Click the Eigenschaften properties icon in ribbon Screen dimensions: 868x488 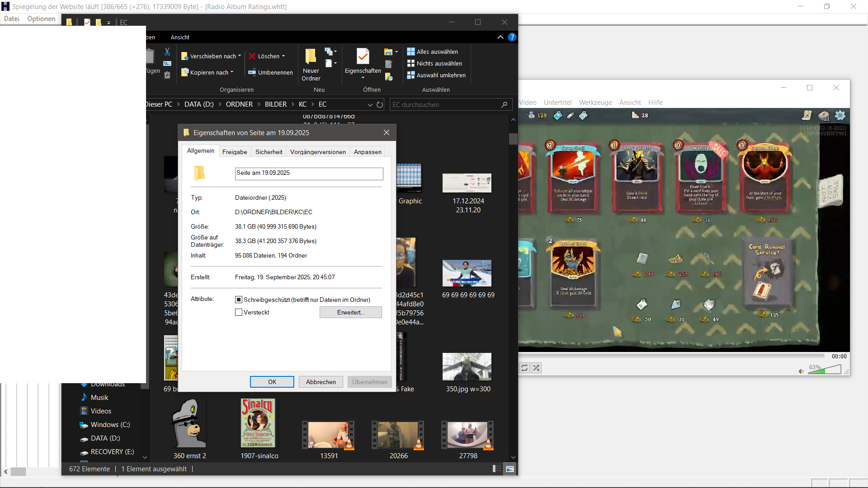click(363, 56)
